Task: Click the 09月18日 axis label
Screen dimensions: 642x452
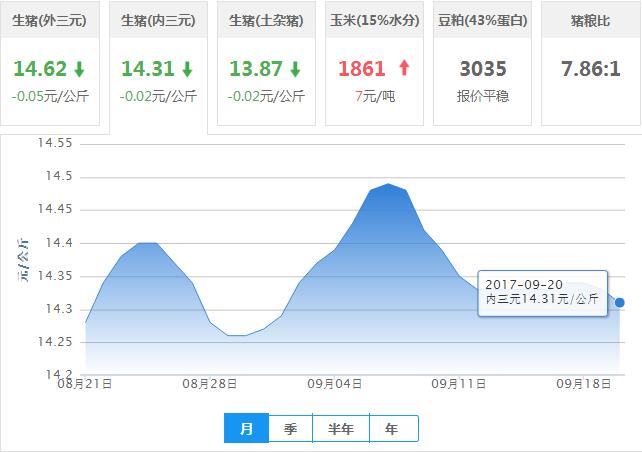Action: 583,384
